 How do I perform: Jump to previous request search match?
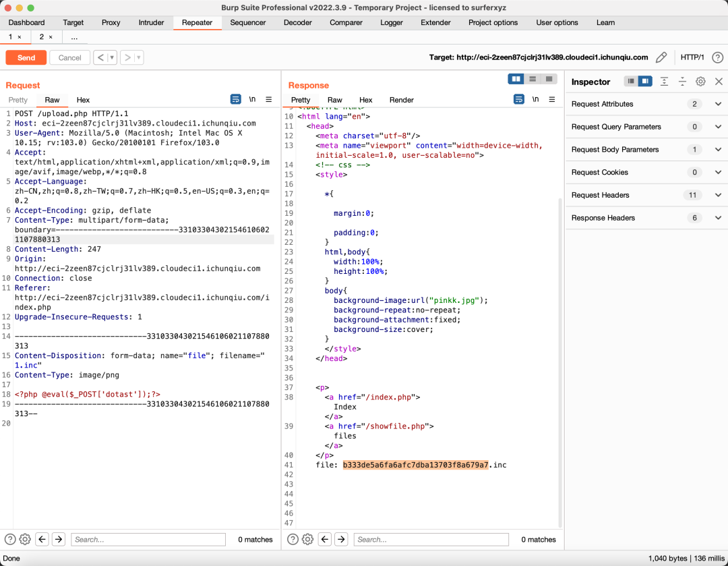(x=42, y=539)
